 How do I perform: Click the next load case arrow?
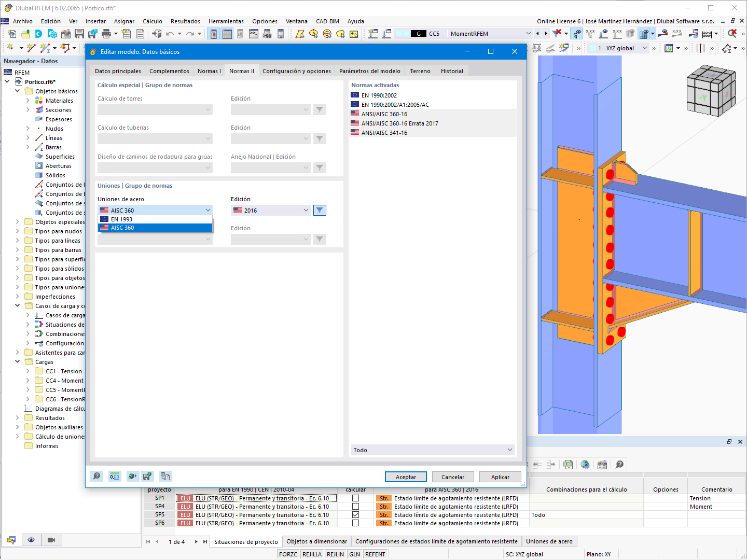546,34
